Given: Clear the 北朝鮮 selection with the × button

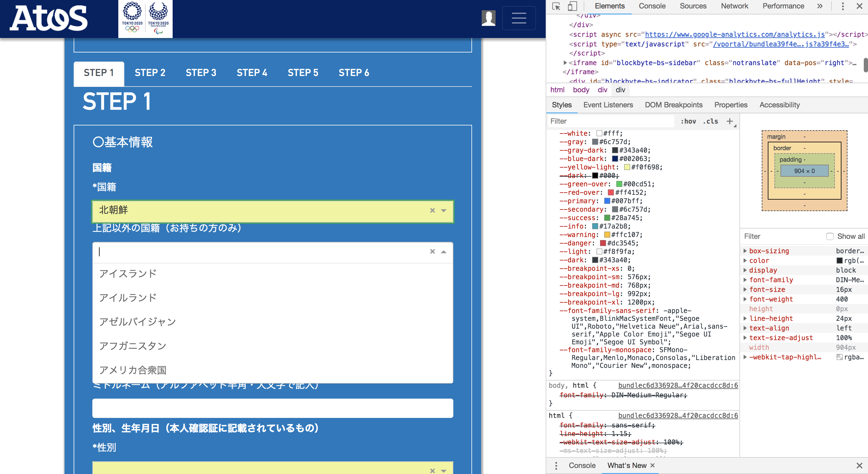Looking at the screenshot, I should tap(432, 210).
